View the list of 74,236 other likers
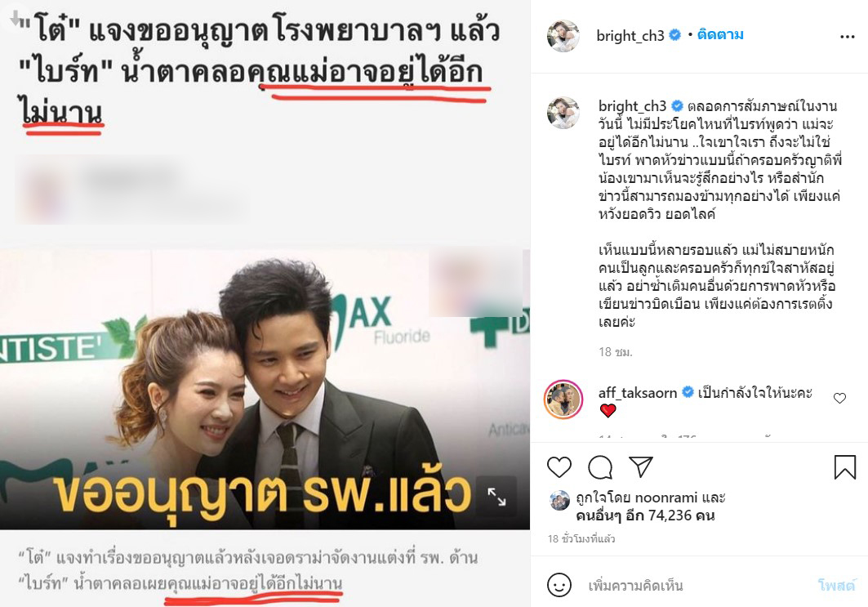Image resolution: width=868 pixels, height=607 pixels. 645,515
